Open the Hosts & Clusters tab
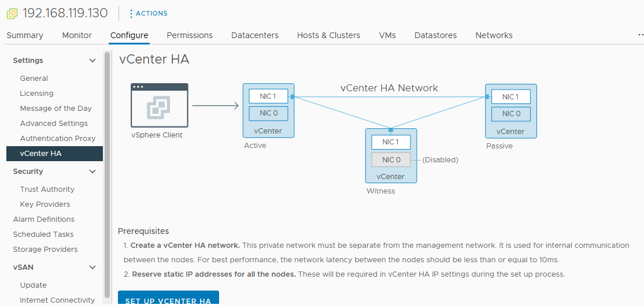The width and height of the screenshot is (644, 305). click(x=328, y=35)
